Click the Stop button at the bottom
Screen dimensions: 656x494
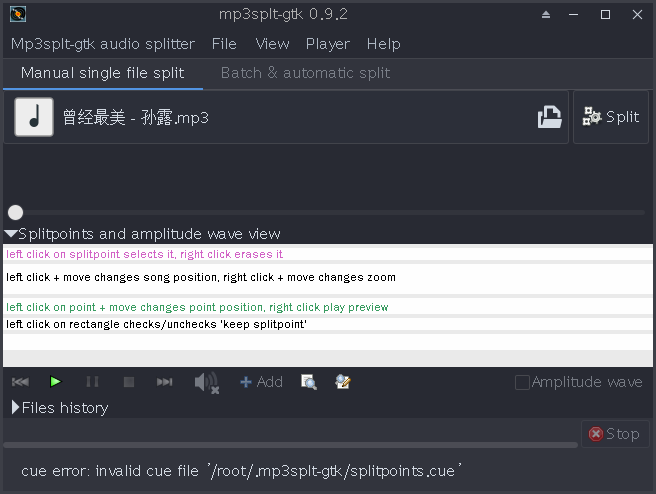pyautogui.click(x=614, y=434)
